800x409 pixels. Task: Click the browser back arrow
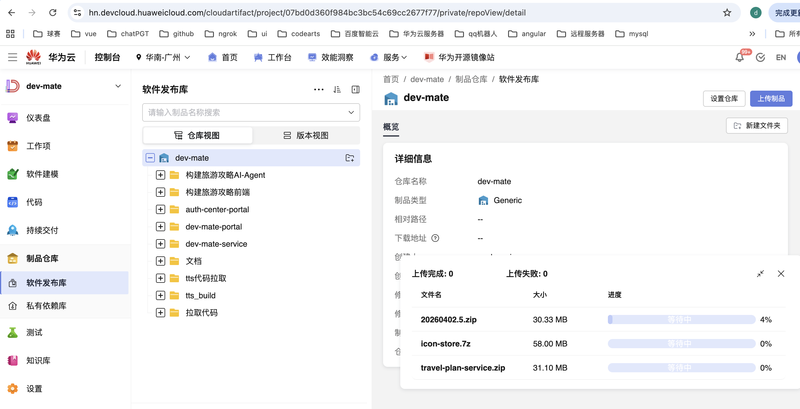tap(12, 13)
